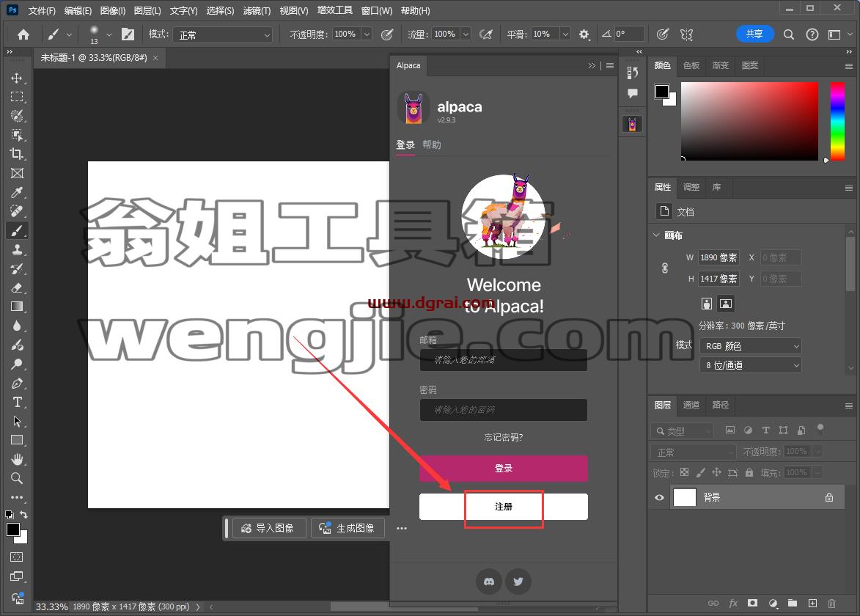Hide the 背景 layer visibility eye

coord(659,497)
